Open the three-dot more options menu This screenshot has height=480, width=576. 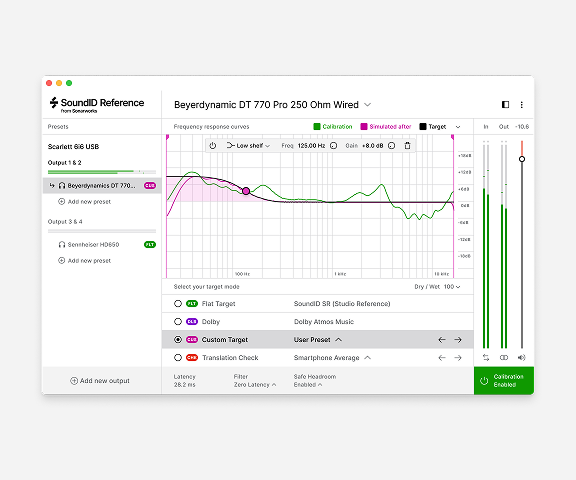[521, 105]
